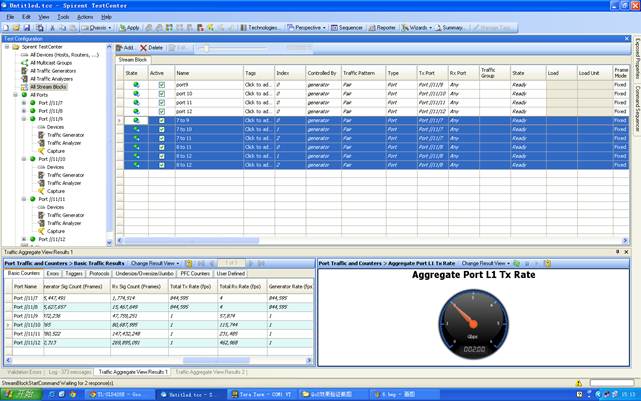The width and height of the screenshot is (641, 401).
Task: Open the Perspective dropdown
Action: pyautogui.click(x=306, y=28)
